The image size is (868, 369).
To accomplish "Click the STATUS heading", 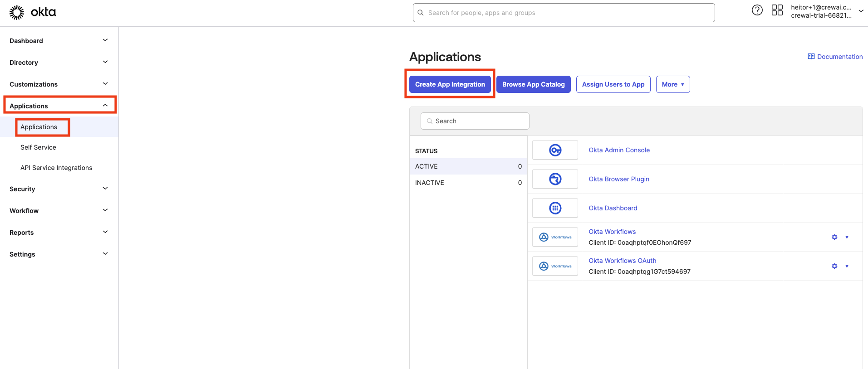I will pyautogui.click(x=426, y=151).
